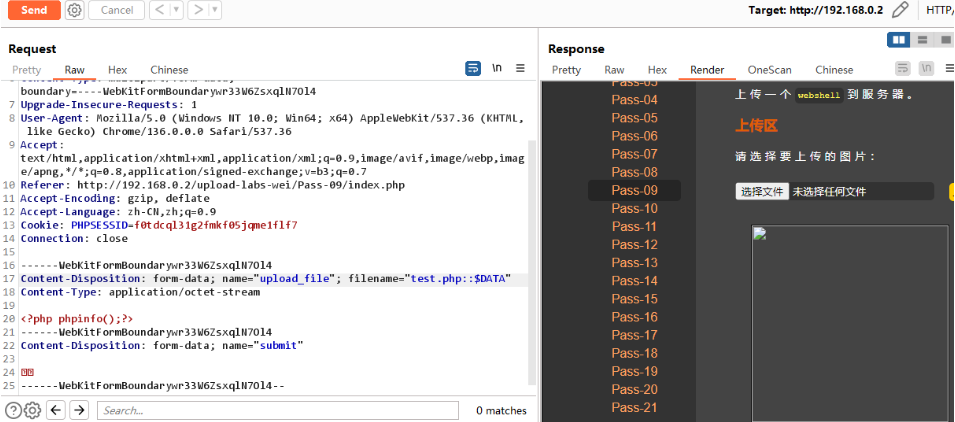
Task: Open the Request Hex tab
Action: click(x=118, y=70)
